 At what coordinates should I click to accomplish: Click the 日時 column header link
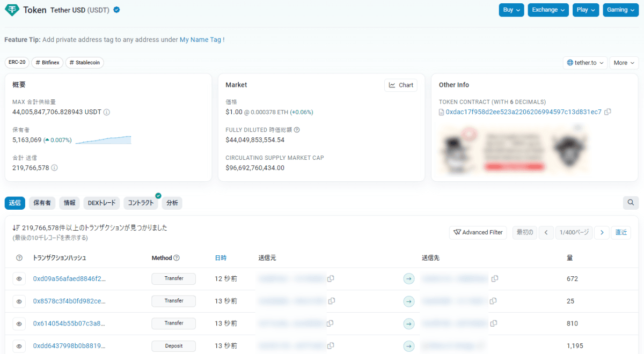point(221,258)
